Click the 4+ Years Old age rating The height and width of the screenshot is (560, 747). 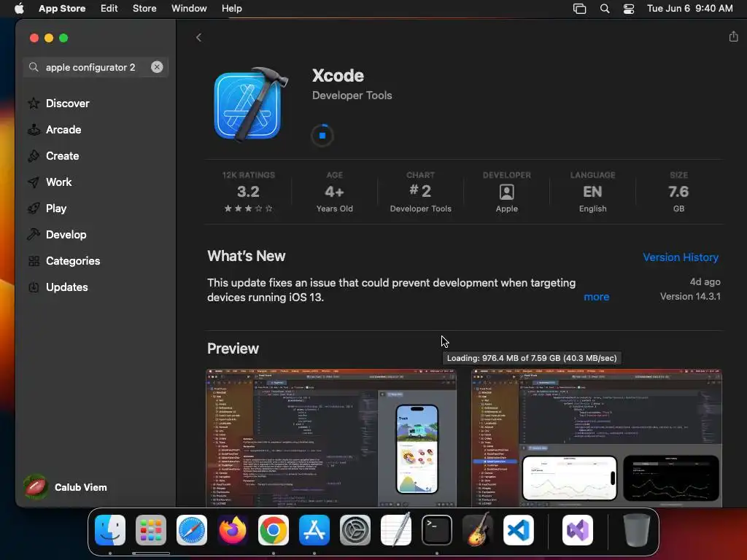[x=334, y=192]
